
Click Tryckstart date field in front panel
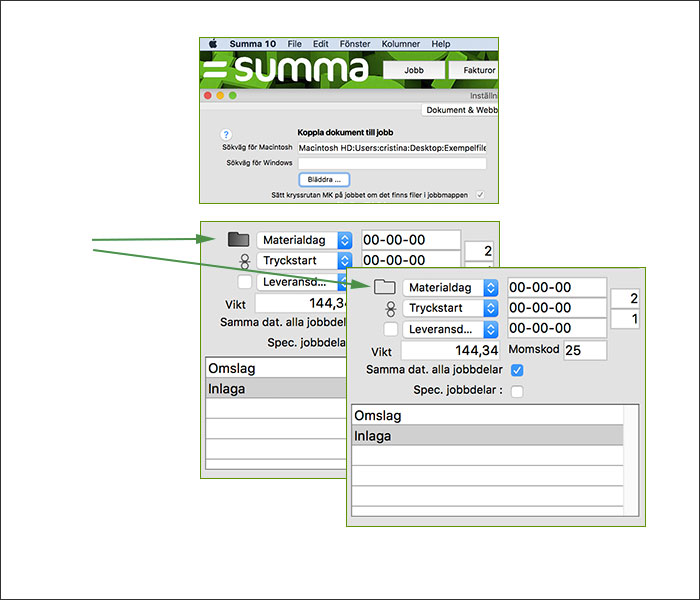(x=557, y=308)
